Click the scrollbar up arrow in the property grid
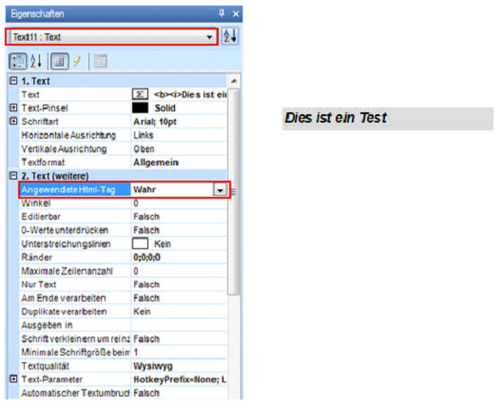Image resolution: width=504 pixels, height=408 pixels. click(x=234, y=81)
